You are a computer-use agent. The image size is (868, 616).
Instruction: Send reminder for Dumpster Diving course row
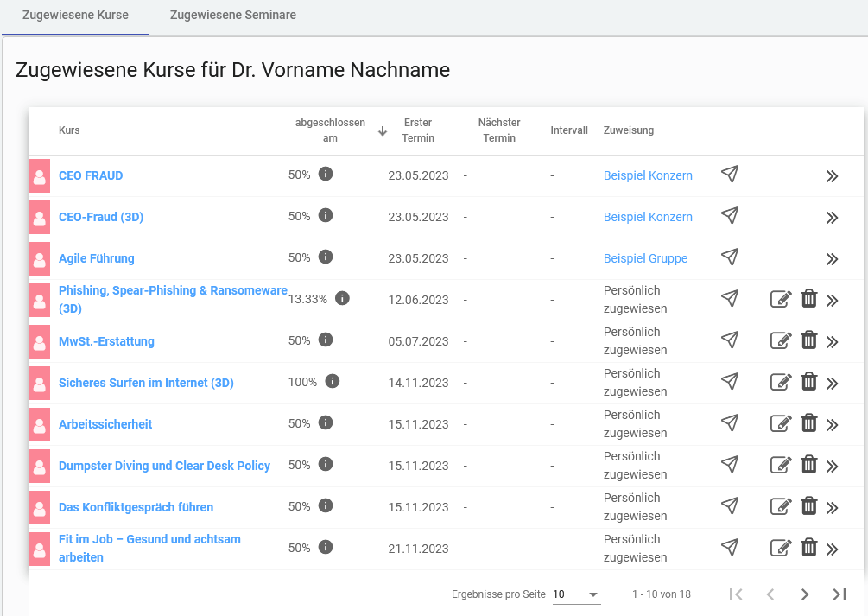(730, 465)
